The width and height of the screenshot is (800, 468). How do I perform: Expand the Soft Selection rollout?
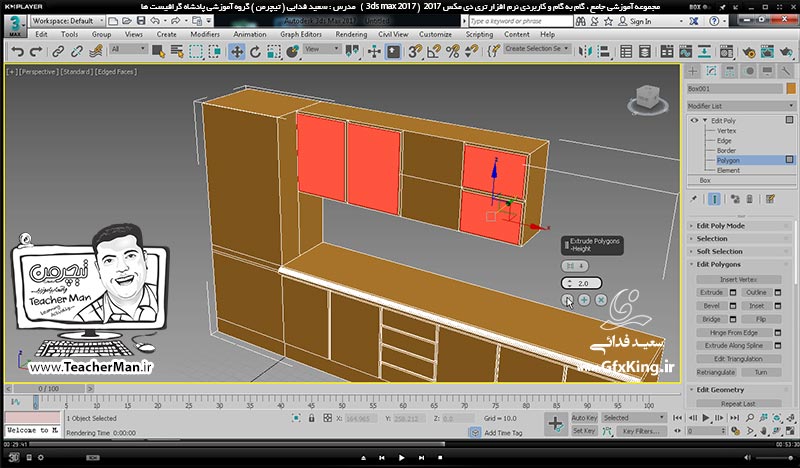click(x=719, y=252)
